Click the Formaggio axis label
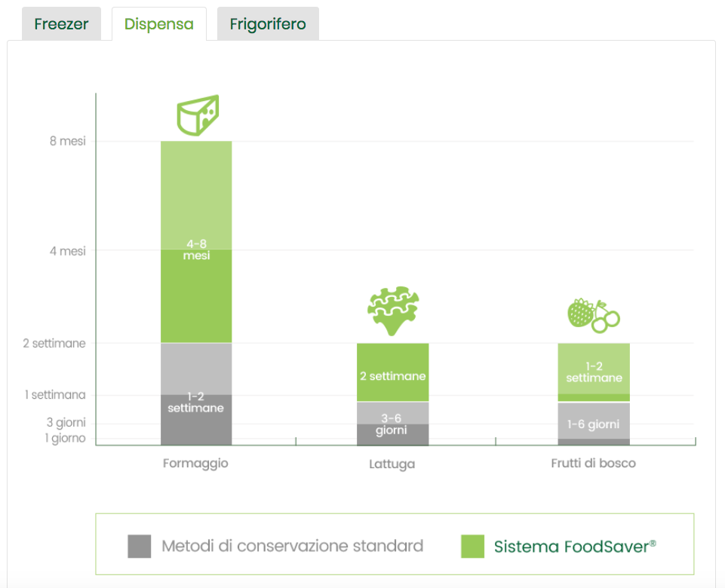This screenshot has height=588, width=725. pos(195,463)
